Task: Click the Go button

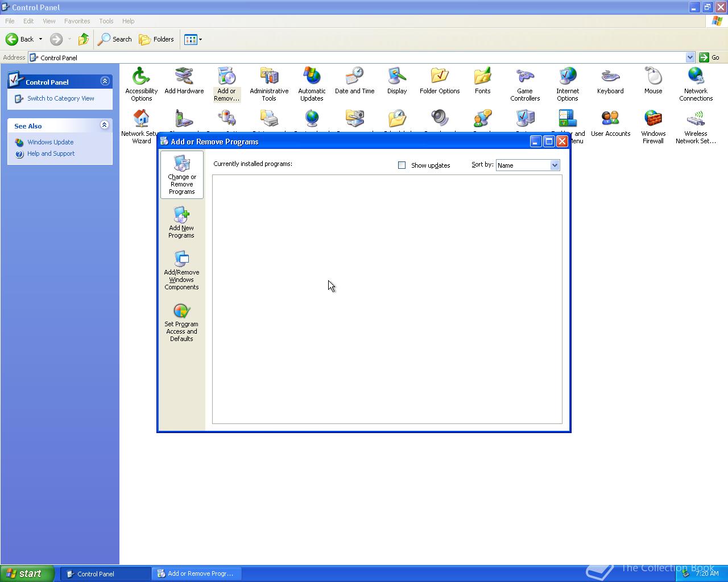Action: pyautogui.click(x=710, y=57)
